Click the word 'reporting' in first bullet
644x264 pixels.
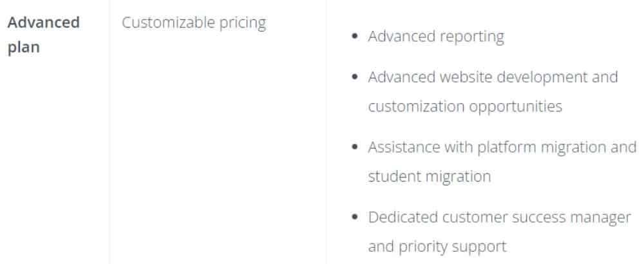click(472, 37)
